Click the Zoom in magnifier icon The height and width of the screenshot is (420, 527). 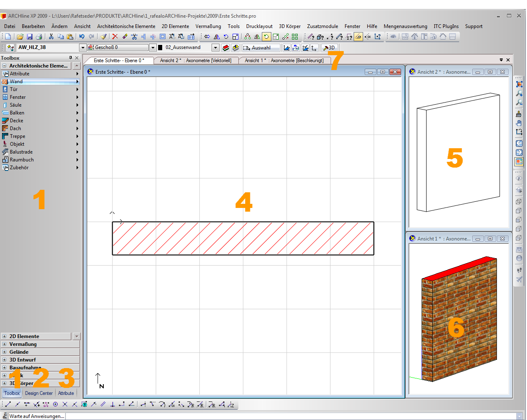click(x=519, y=93)
